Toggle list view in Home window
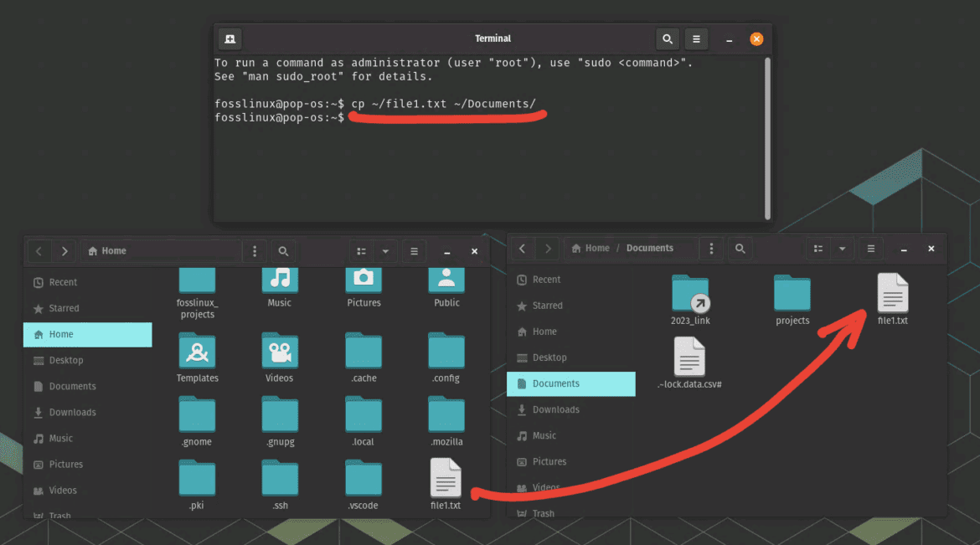Image resolution: width=980 pixels, height=545 pixels. coord(361,251)
